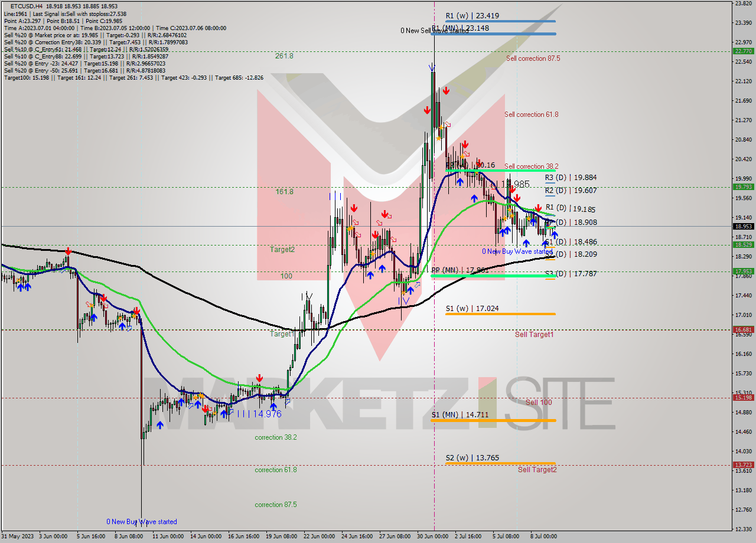Click the '16 Jun 16:00' time label
The width and height of the screenshot is (756, 543).
click(243, 537)
